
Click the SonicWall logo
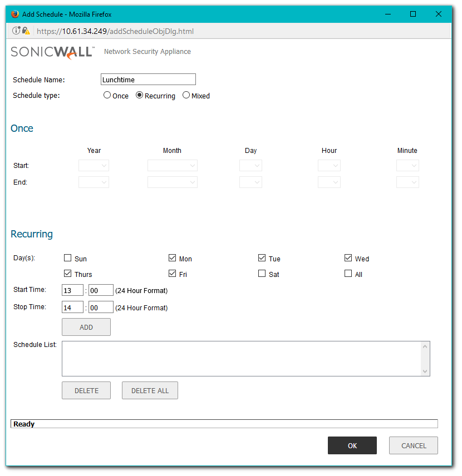coord(53,52)
